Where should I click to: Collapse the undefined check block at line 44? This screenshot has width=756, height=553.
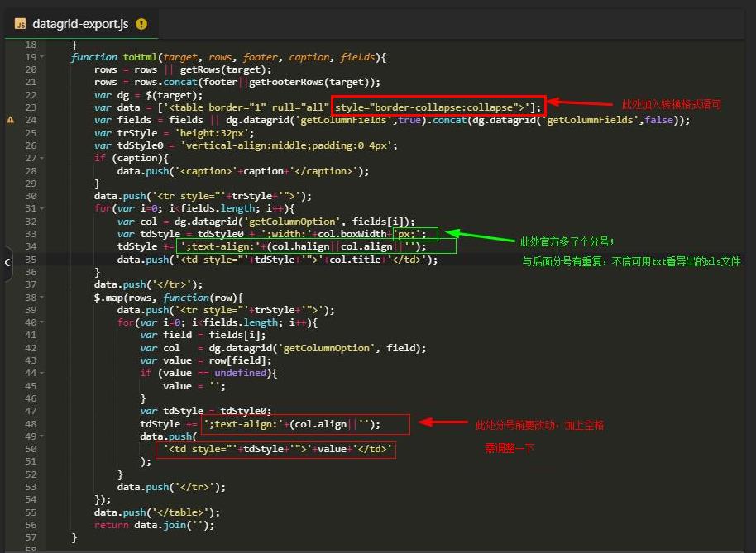pos(41,372)
